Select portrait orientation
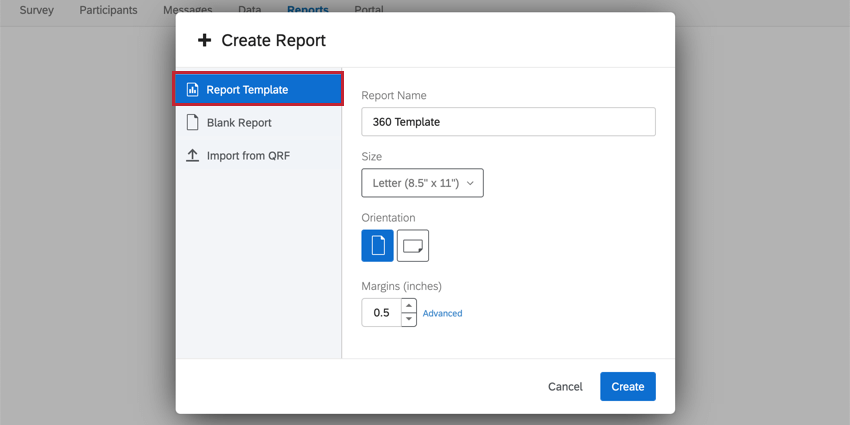Viewport: 850px width, 425px height. click(x=377, y=245)
